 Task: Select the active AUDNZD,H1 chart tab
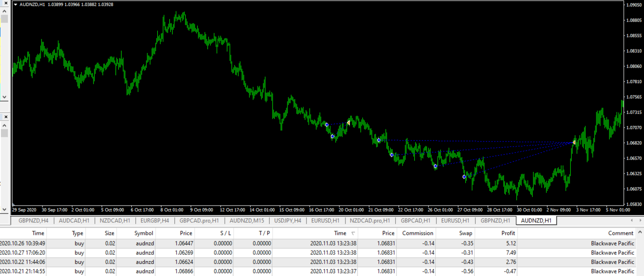[536, 220]
